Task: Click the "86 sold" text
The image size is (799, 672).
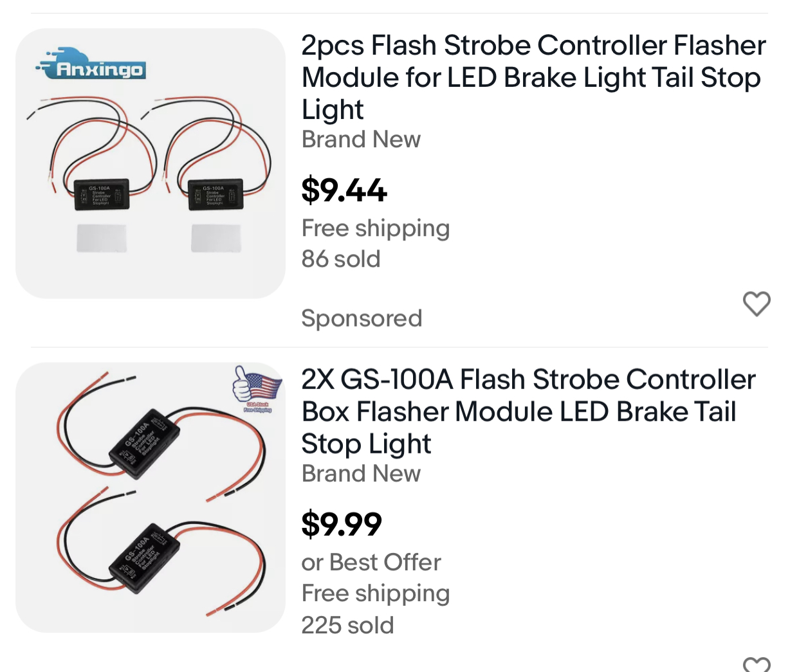Action: (x=341, y=259)
